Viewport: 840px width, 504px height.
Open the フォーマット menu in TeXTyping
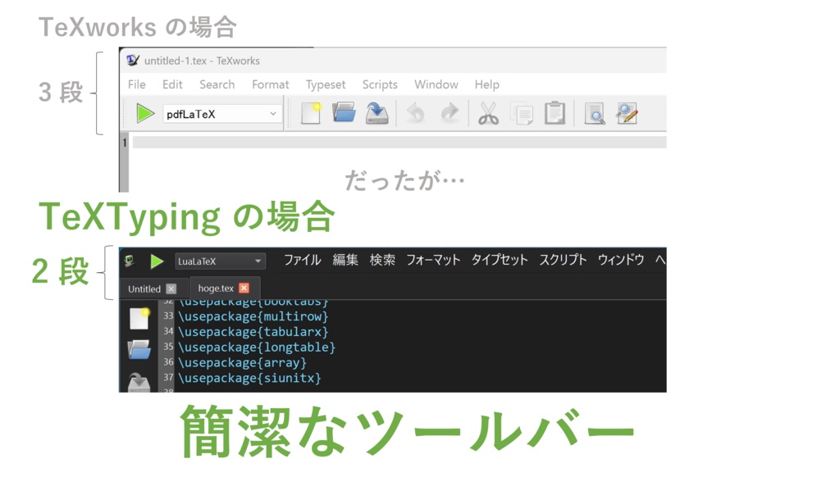[433, 260]
